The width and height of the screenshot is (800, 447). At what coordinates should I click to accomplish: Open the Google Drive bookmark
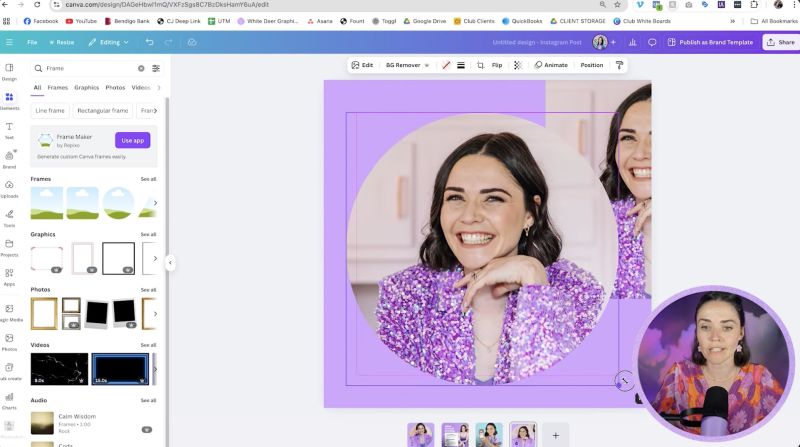click(424, 21)
